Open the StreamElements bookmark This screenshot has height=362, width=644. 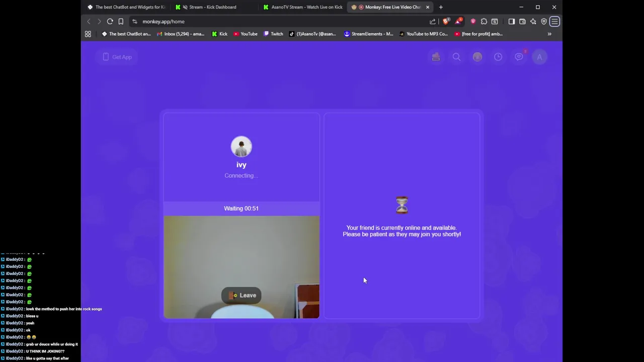pyautogui.click(x=369, y=34)
